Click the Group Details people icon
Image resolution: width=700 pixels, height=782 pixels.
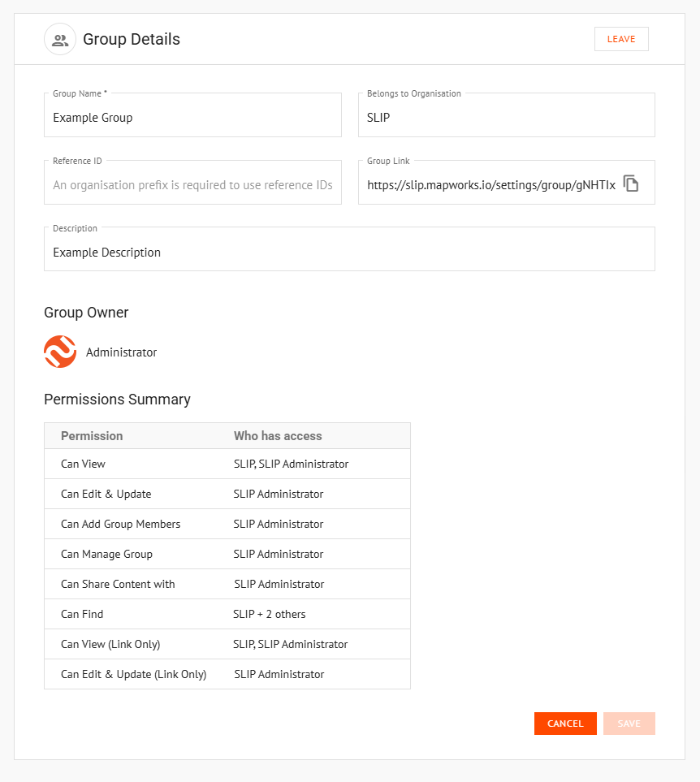[60, 38]
